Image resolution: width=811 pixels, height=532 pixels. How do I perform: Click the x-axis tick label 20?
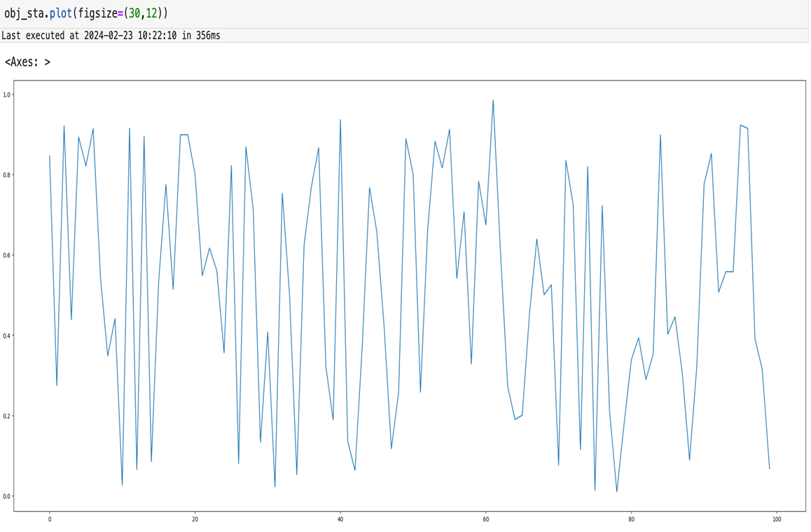click(195, 519)
